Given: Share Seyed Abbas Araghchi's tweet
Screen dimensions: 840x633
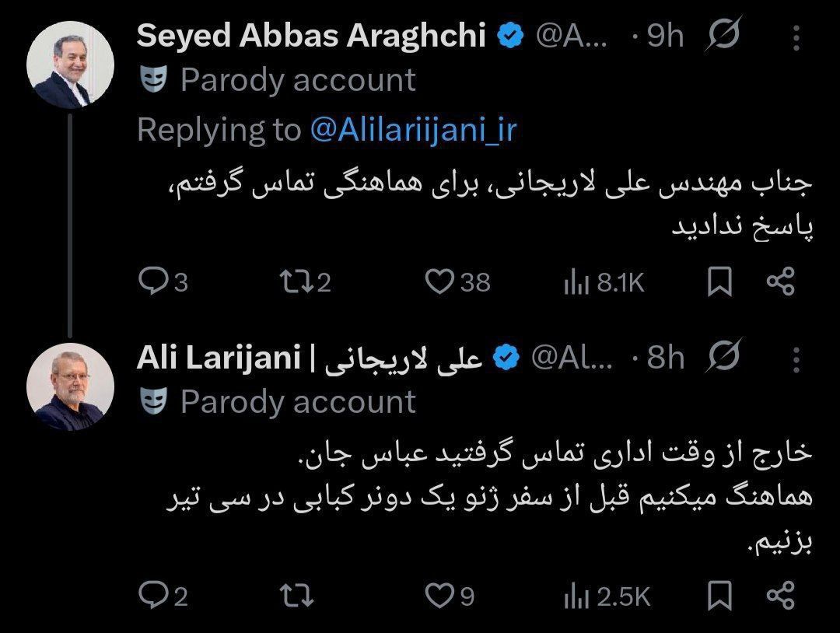Looking at the screenshot, I should (x=780, y=282).
